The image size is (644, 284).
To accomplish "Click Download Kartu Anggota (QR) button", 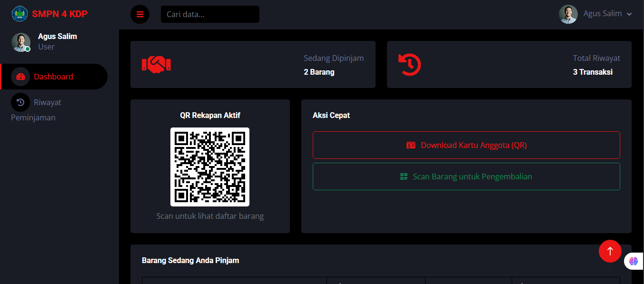I will (466, 145).
